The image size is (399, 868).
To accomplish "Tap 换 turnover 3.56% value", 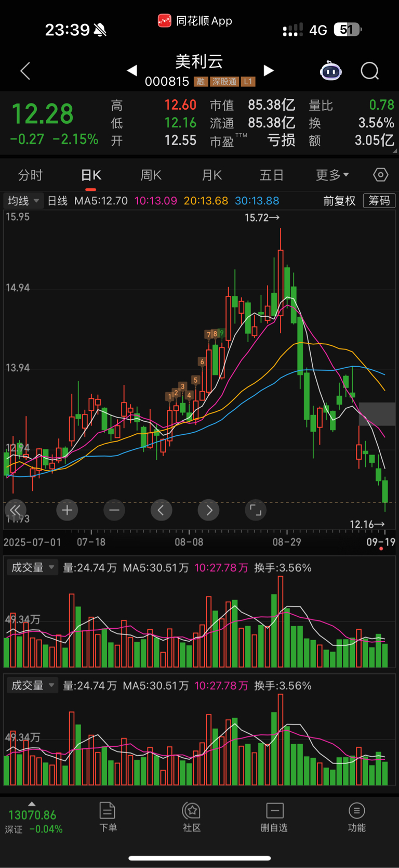I will tap(376, 123).
